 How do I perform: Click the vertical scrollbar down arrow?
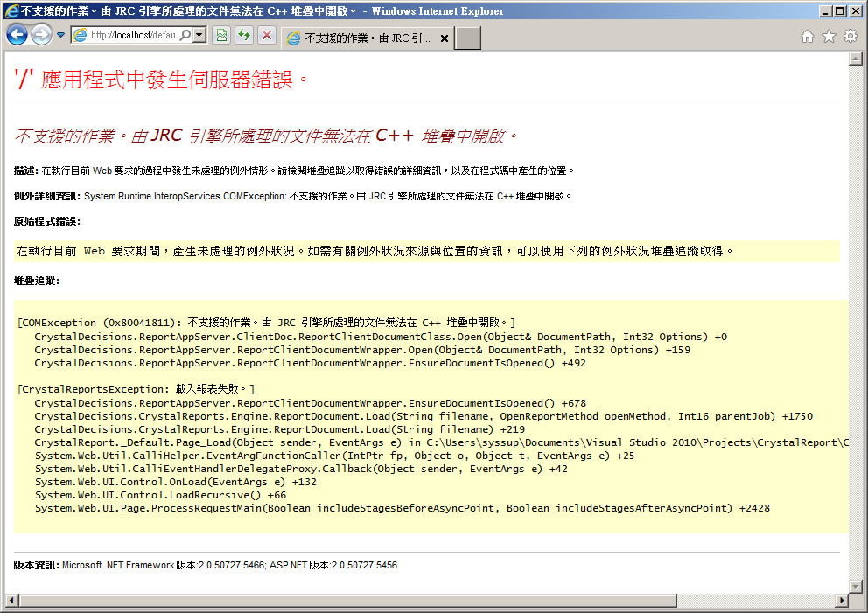tap(856, 587)
